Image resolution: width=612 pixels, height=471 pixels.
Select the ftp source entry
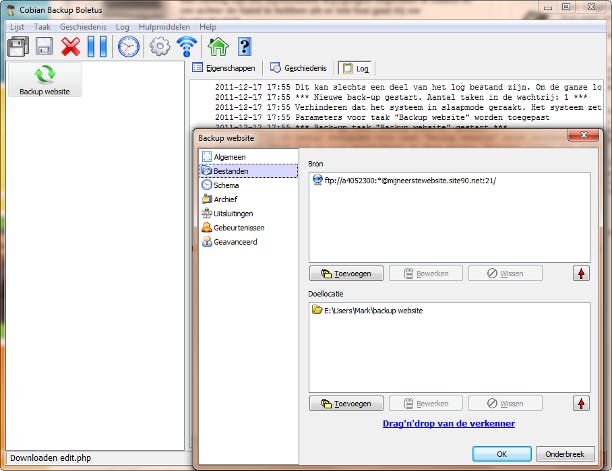pyautogui.click(x=404, y=180)
